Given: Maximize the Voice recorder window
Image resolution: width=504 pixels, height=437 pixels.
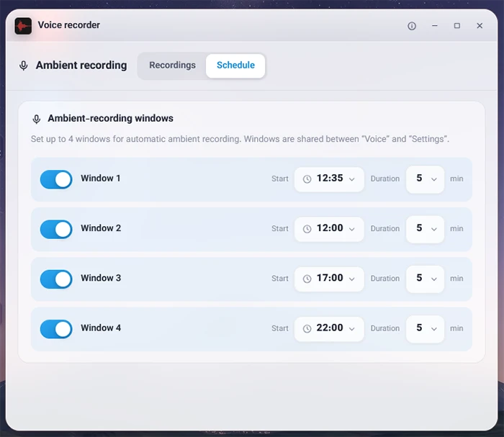Looking at the screenshot, I should point(456,26).
